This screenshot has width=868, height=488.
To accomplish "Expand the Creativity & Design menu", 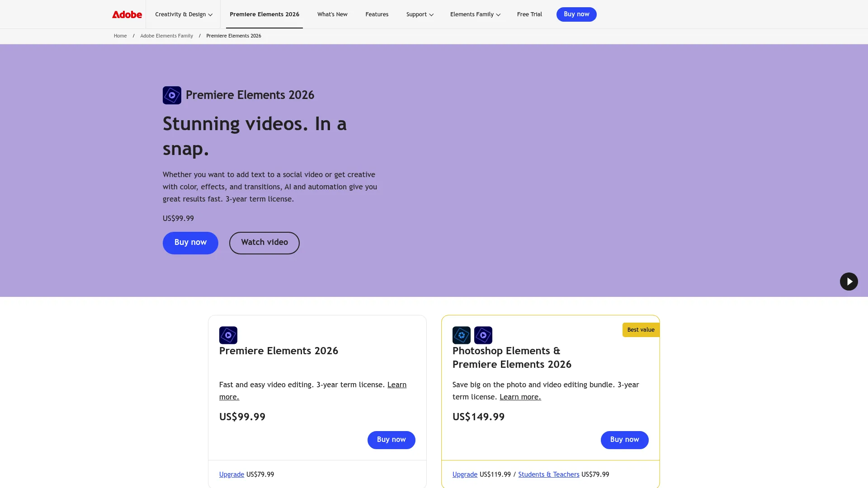I will pyautogui.click(x=184, y=14).
